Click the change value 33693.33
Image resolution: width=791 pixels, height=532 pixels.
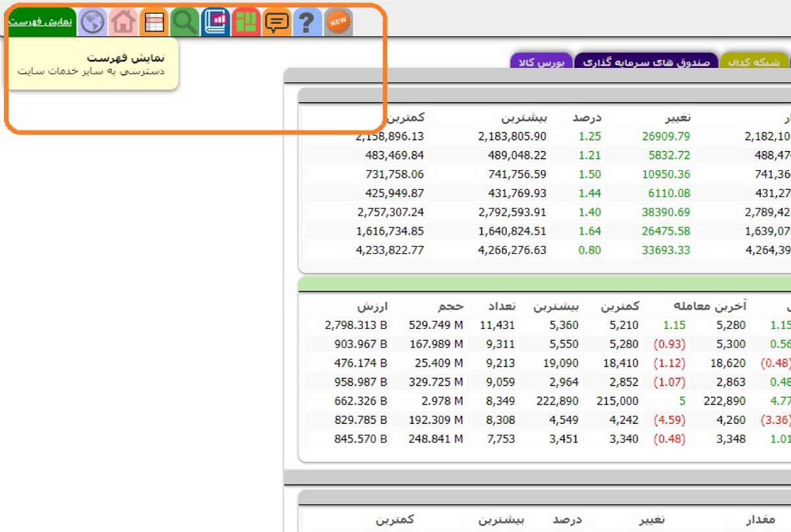click(666, 251)
